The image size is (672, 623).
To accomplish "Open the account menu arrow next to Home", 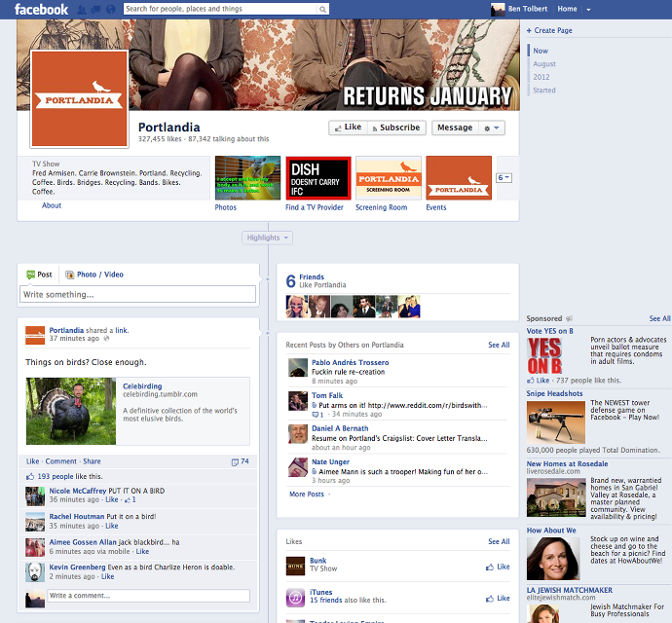I will pyautogui.click(x=588, y=10).
